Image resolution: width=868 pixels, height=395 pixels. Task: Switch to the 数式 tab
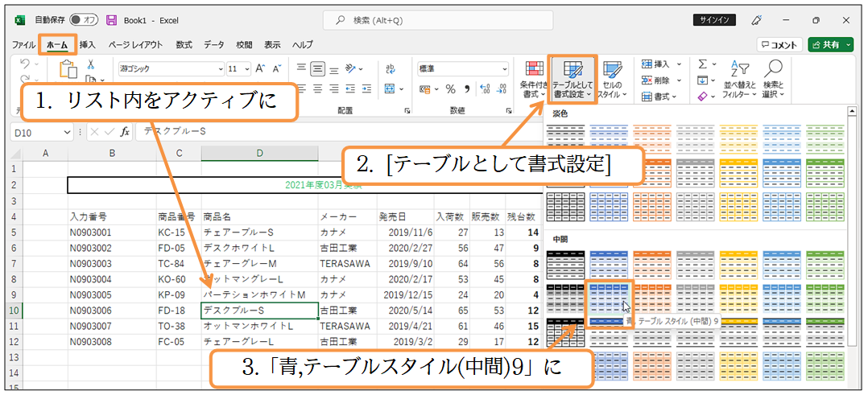(x=184, y=45)
